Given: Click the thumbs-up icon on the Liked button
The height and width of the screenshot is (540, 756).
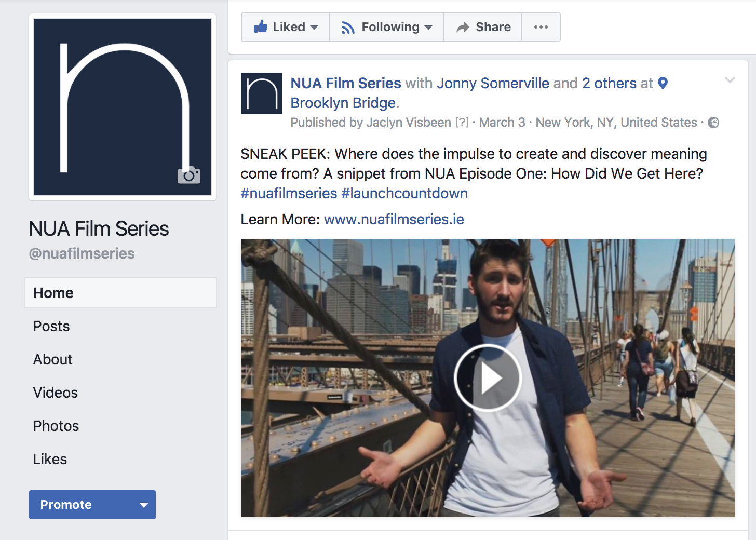Looking at the screenshot, I should (x=261, y=26).
